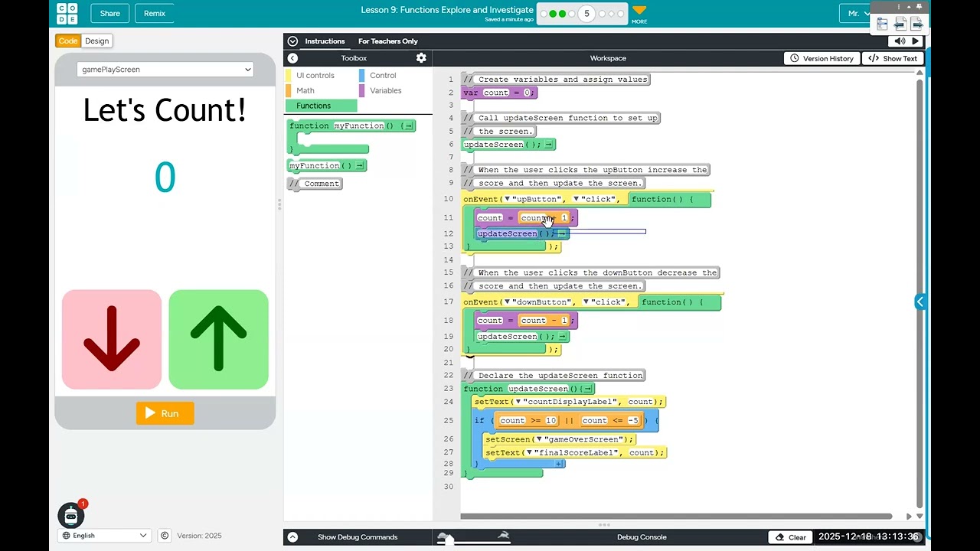The width and height of the screenshot is (980, 551).
Task: Click the value 10 in the if condition
Action: point(550,420)
